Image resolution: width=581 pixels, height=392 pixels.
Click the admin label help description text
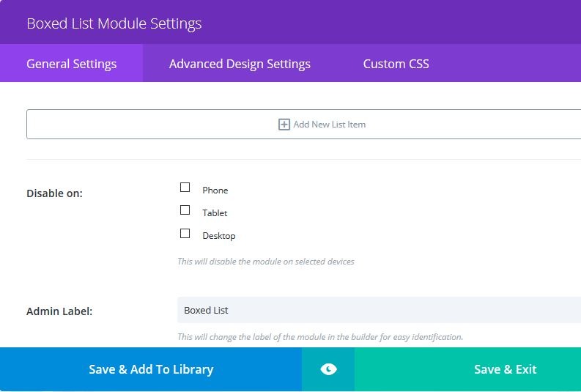(320, 337)
